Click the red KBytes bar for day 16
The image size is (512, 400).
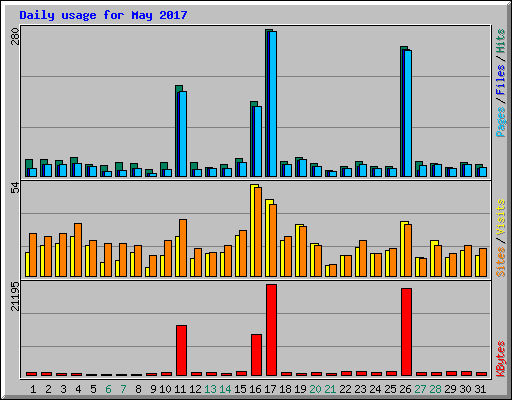click(256, 355)
